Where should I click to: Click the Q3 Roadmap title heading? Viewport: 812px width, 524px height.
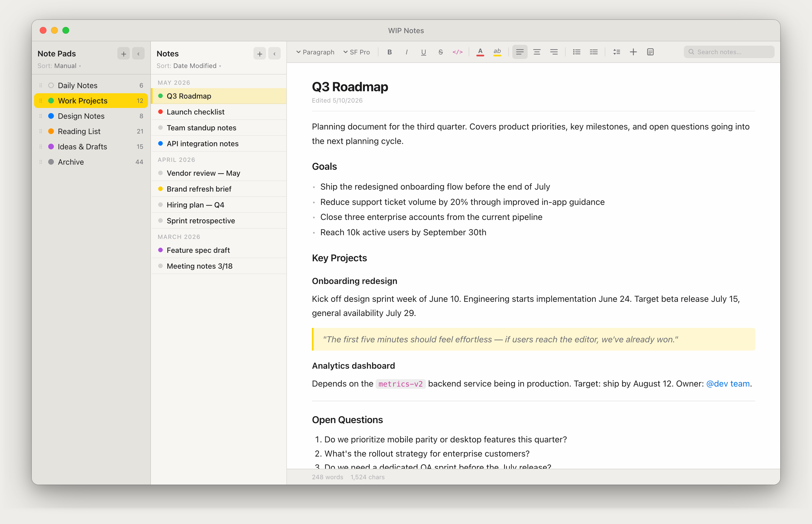pos(350,87)
